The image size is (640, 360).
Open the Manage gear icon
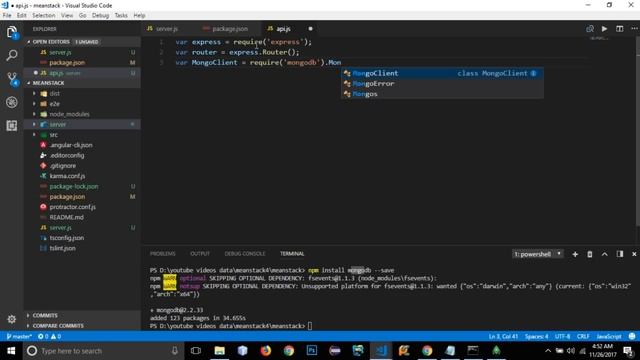tap(12, 319)
